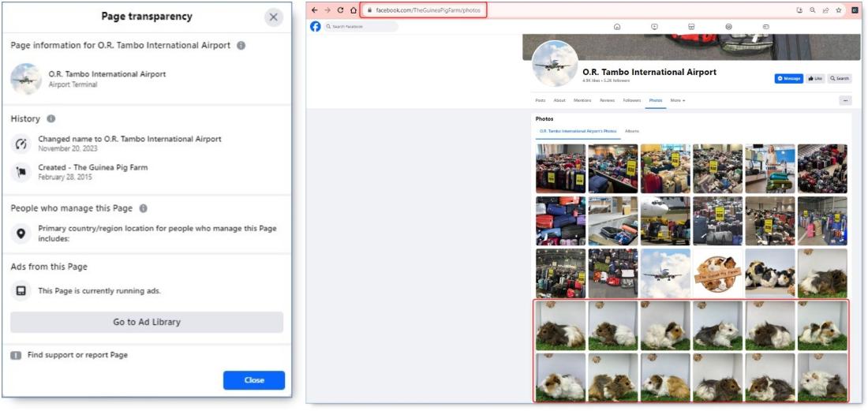Open Facebook Gaming icon

[x=766, y=27]
